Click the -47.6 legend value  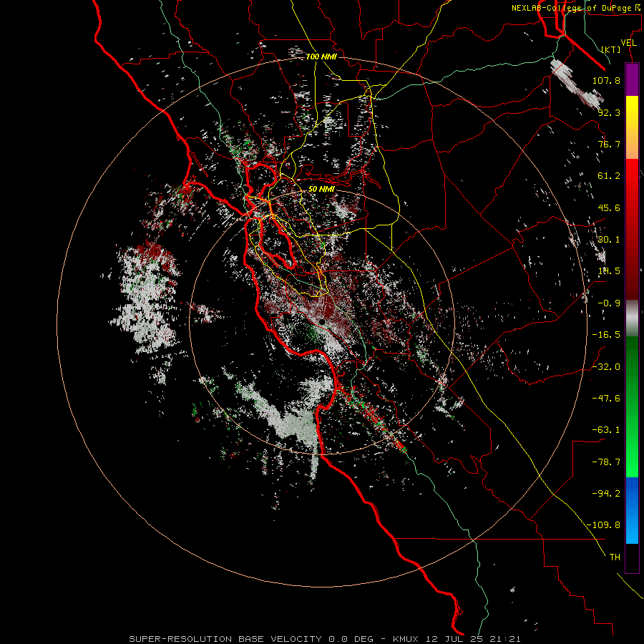(606, 399)
